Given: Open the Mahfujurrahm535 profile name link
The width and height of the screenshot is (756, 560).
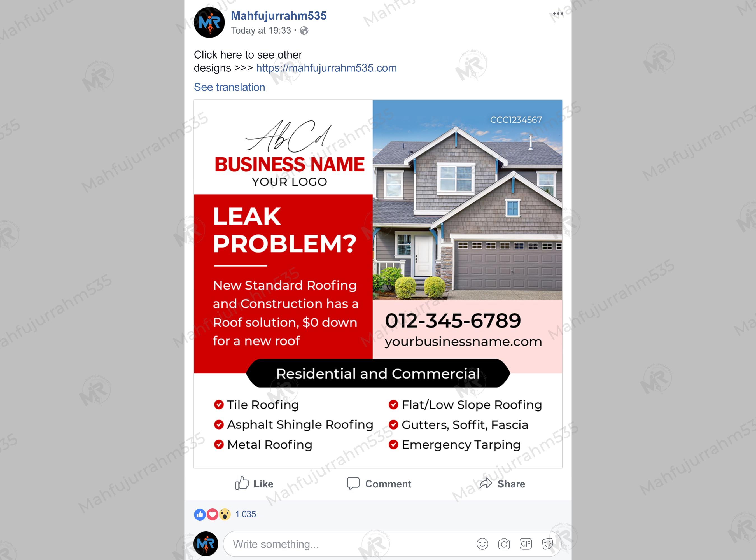Looking at the screenshot, I should (279, 16).
